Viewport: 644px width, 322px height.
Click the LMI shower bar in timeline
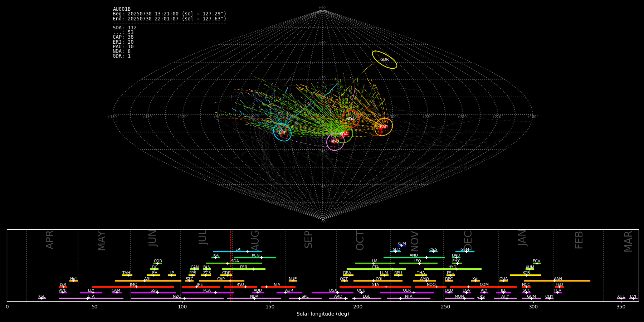(375, 263)
